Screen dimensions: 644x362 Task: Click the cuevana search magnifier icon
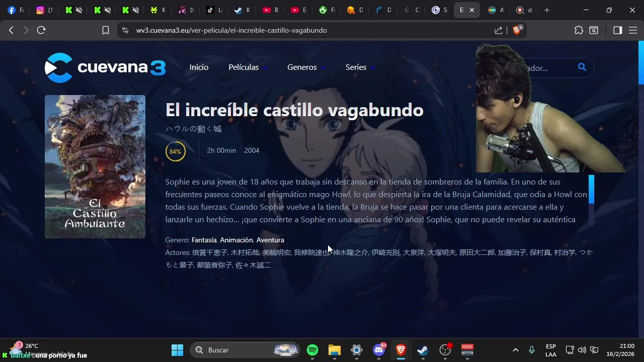[582, 67]
